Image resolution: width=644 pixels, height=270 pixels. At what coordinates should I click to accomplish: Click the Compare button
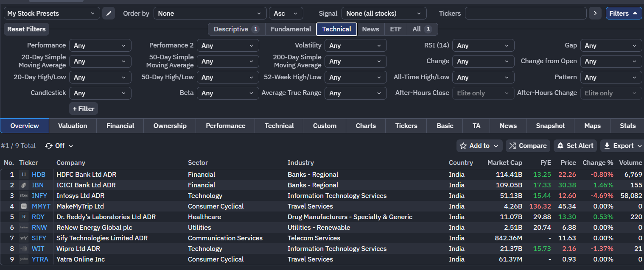[x=528, y=146]
